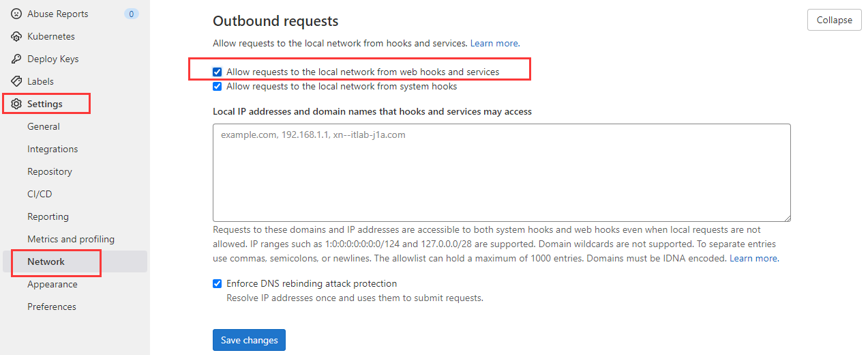Click Save changes button
Screen dimensions: 868x355
[249, 340]
